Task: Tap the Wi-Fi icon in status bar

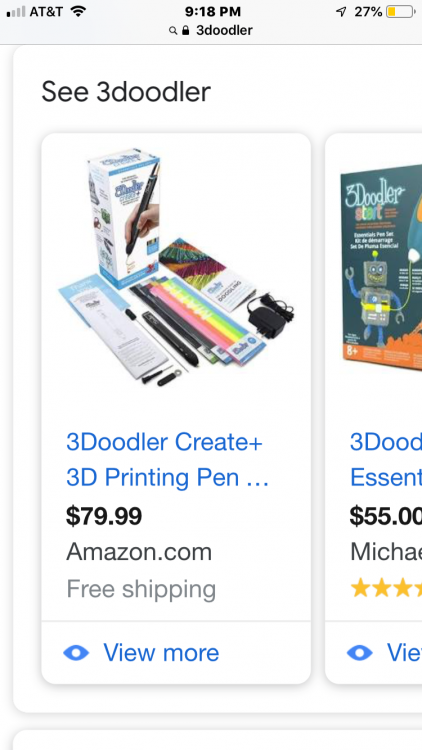Action: [x=78, y=11]
